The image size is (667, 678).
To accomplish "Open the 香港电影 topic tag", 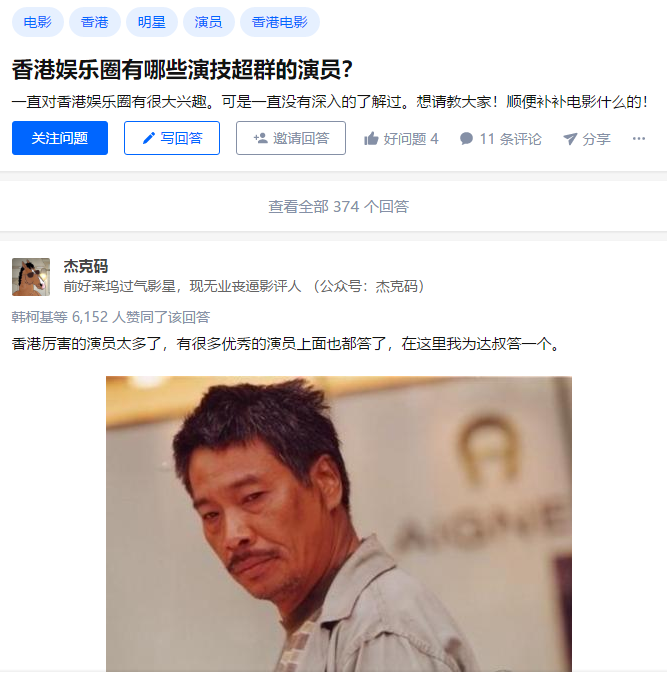I will point(280,22).
